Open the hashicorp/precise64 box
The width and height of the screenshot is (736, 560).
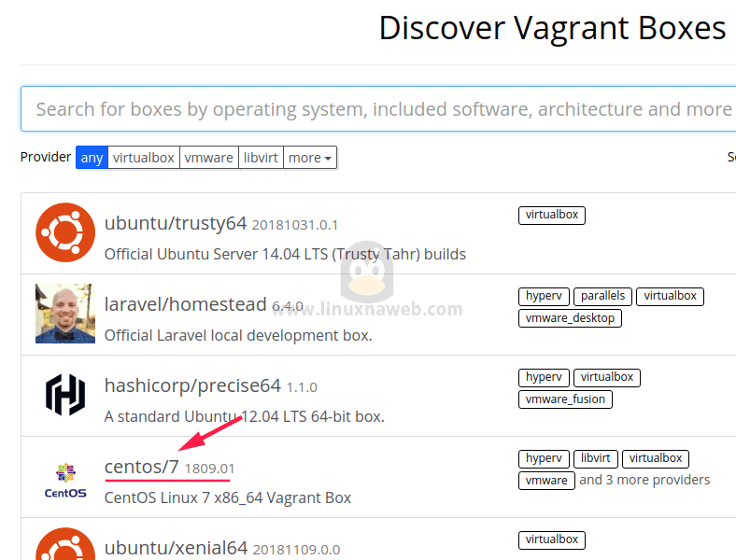[x=192, y=385]
